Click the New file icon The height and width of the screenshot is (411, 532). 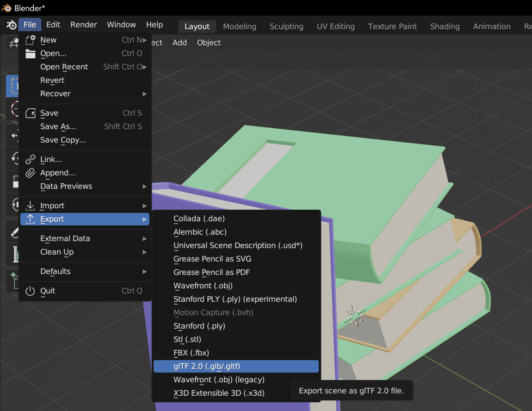coord(31,40)
